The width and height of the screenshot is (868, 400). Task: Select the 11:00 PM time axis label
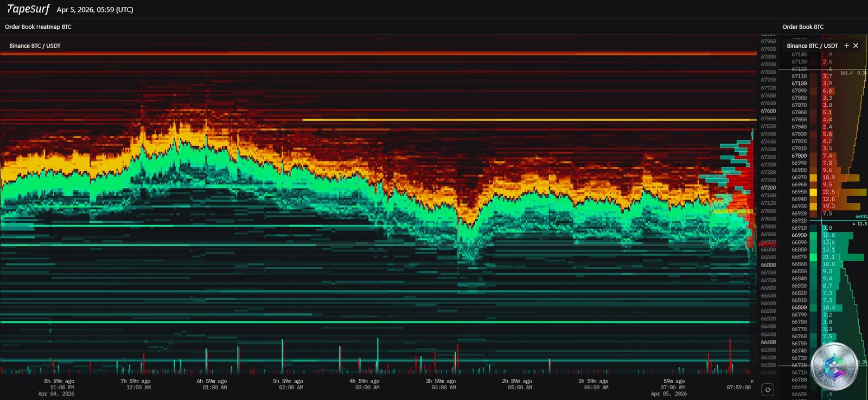62,388
